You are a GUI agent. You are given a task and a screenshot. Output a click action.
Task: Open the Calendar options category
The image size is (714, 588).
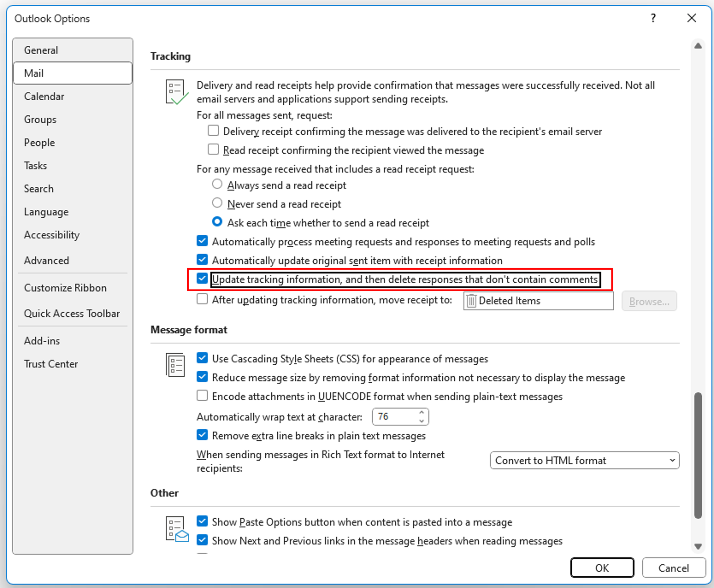(44, 97)
